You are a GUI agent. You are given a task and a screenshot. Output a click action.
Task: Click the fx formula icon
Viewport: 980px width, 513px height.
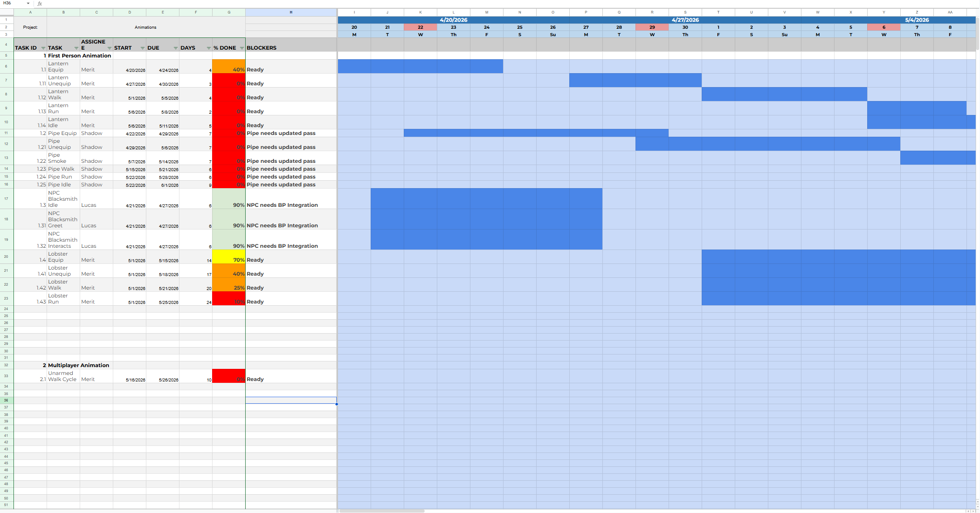pos(40,3)
